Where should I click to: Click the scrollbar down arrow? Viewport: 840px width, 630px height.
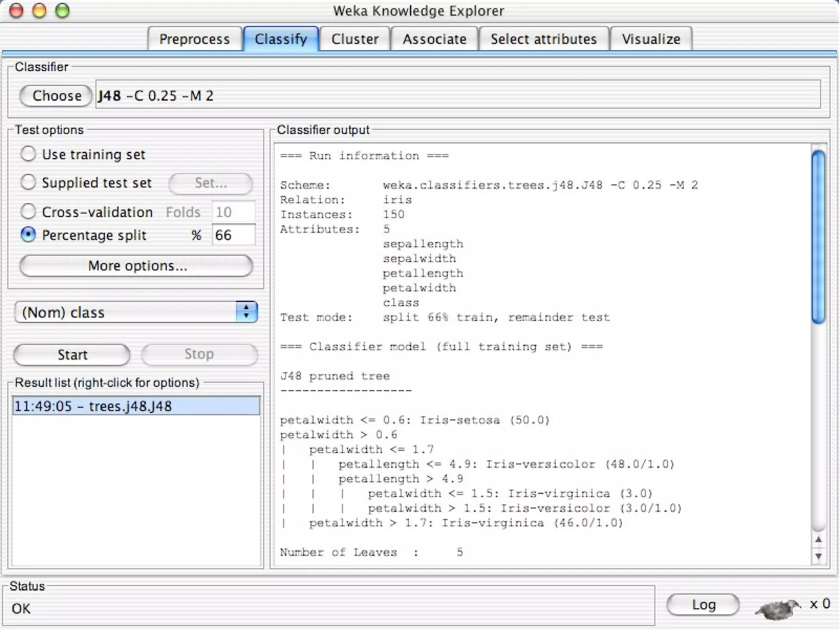click(x=818, y=557)
